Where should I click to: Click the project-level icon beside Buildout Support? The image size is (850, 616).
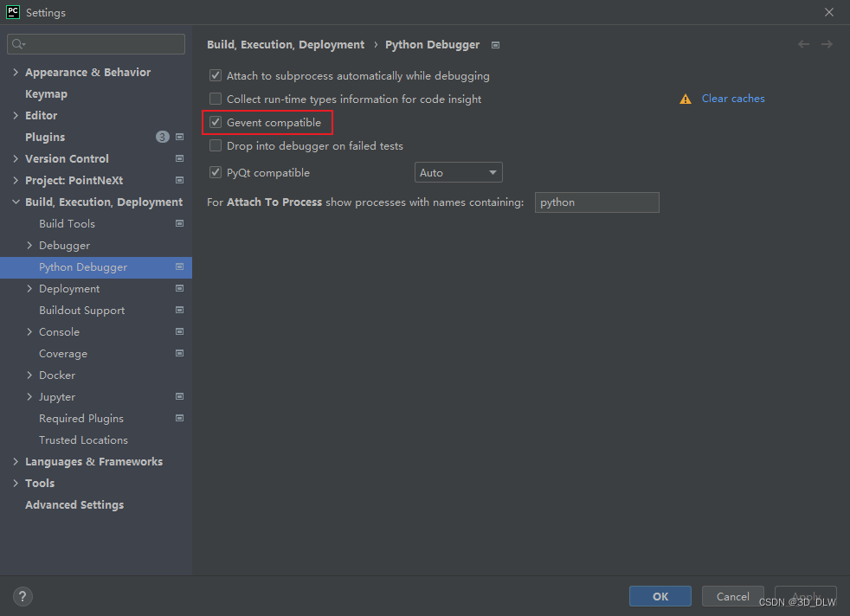tap(179, 311)
